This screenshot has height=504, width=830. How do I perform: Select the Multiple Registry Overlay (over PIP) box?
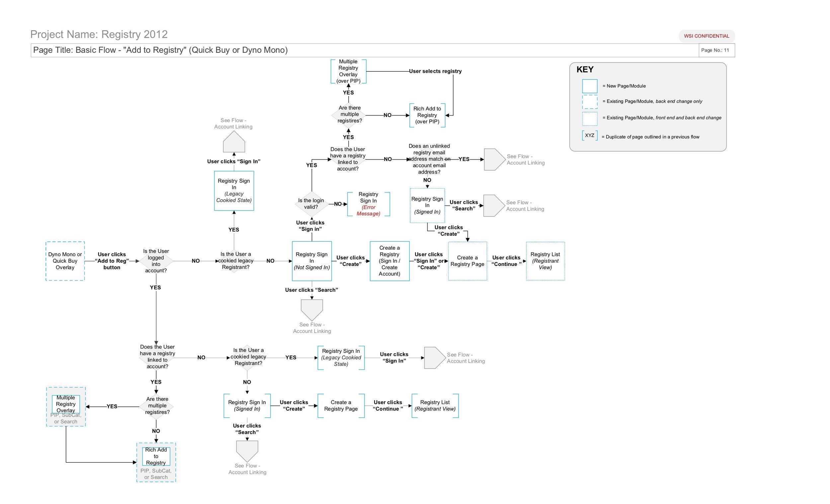click(x=348, y=71)
